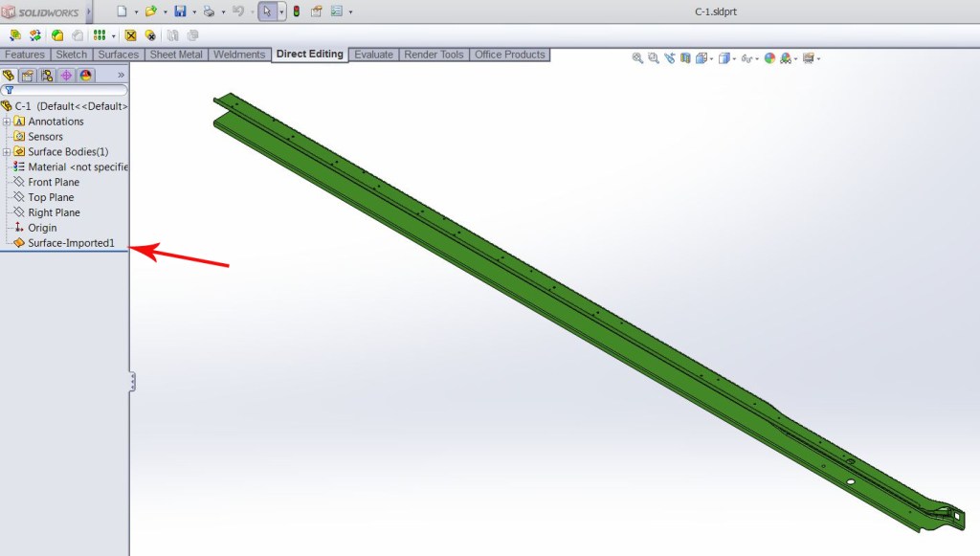Viewport: 980px width, 556px height.
Task: Expand the Surface Bodies(1) folder
Action: (8, 151)
